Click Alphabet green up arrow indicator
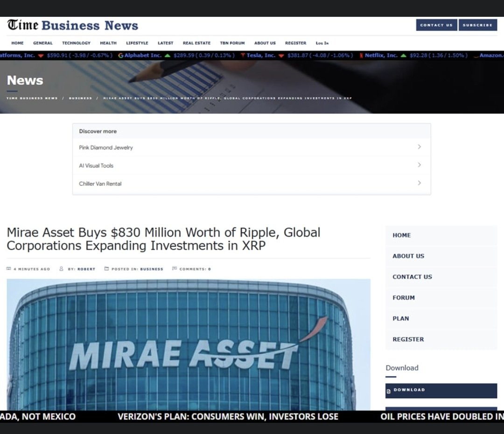 pos(168,55)
